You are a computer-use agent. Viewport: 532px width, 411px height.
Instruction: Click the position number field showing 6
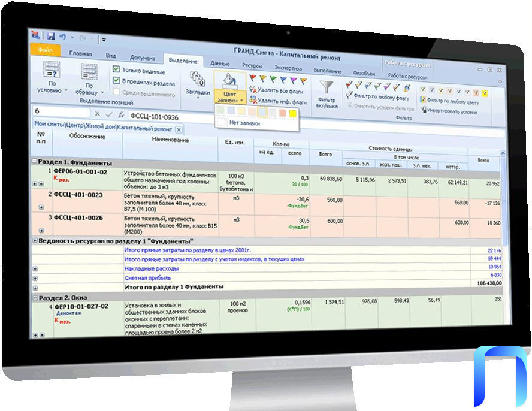coord(61,111)
